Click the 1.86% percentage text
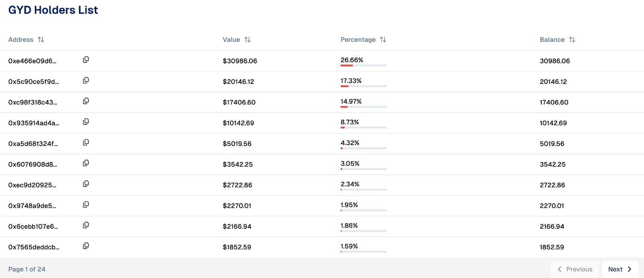 point(349,225)
